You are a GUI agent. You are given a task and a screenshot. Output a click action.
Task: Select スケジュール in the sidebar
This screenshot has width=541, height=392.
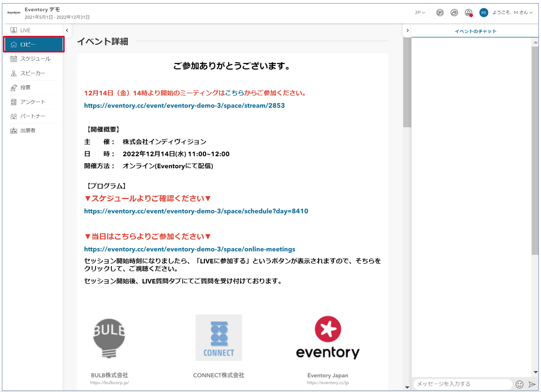click(x=33, y=59)
